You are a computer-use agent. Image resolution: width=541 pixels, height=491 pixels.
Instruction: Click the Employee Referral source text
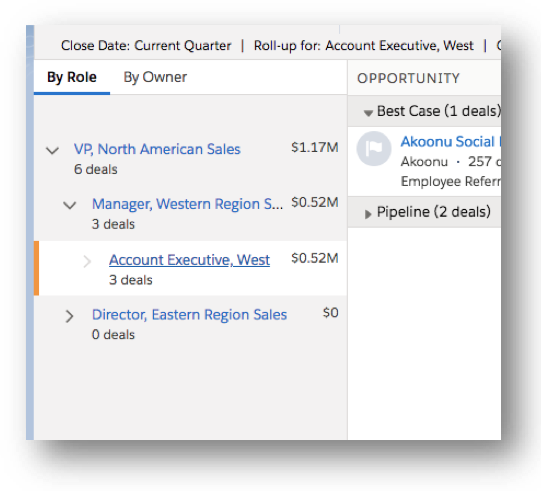(451, 181)
